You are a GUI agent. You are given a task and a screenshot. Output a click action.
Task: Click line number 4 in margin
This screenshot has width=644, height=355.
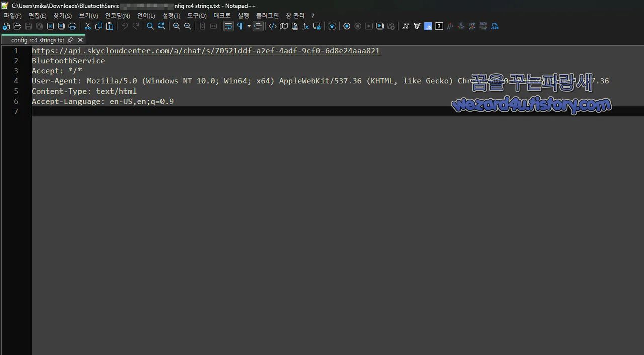click(x=16, y=81)
